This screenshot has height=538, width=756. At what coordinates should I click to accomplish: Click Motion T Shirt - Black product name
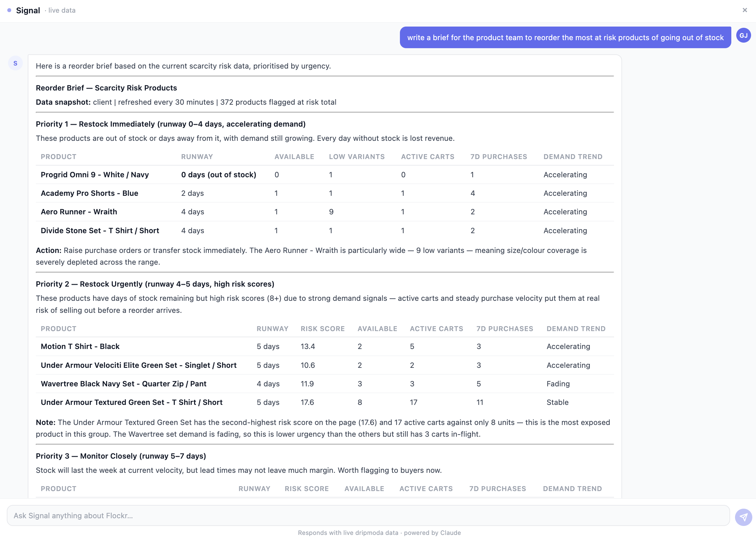(x=80, y=346)
